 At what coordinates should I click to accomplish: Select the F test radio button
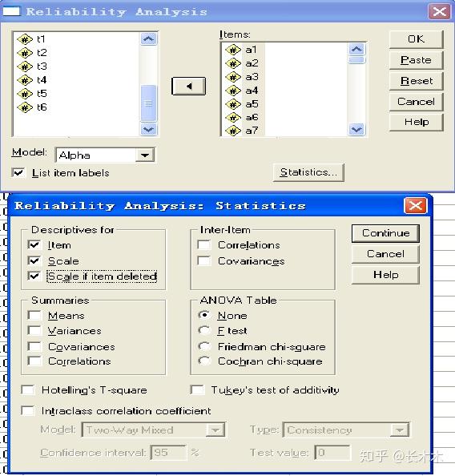tap(204, 330)
